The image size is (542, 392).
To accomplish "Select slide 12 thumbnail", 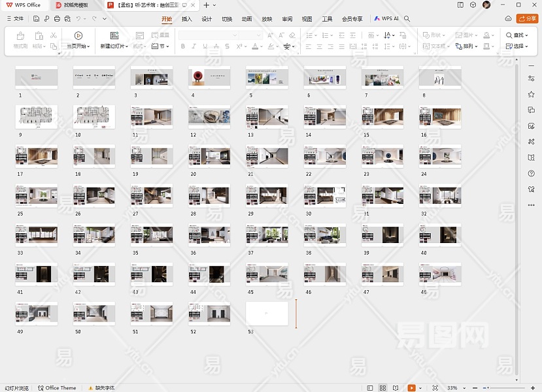I will coord(209,117).
